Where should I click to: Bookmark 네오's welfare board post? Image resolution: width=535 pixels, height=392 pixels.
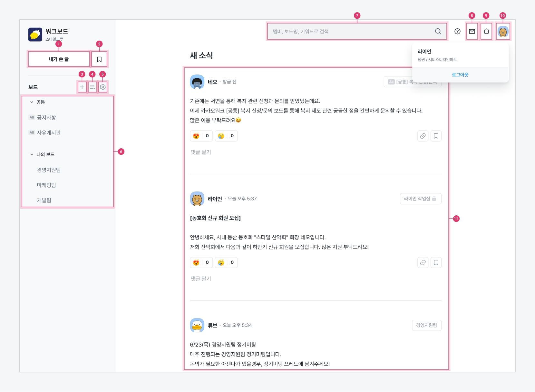point(436,136)
